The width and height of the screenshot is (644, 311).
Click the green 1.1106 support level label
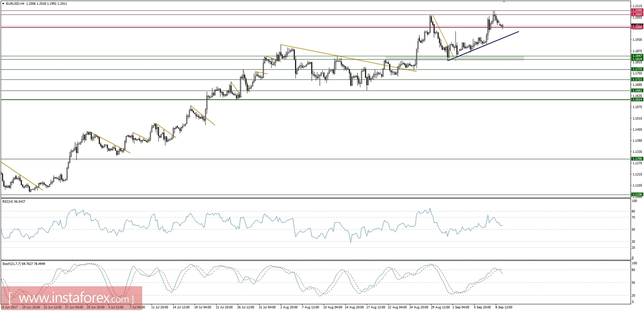(x=637, y=194)
